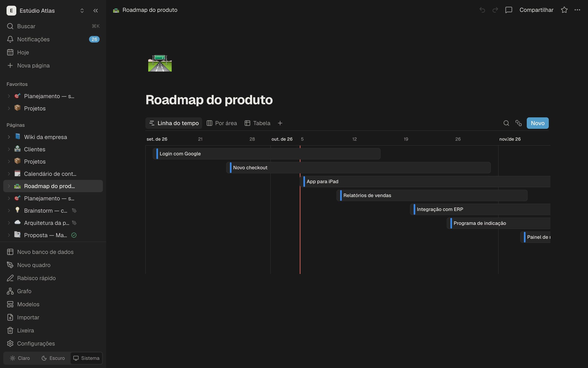588x368 pixels.
Task: Switch to Tabela view
Action: pos(257,123)
